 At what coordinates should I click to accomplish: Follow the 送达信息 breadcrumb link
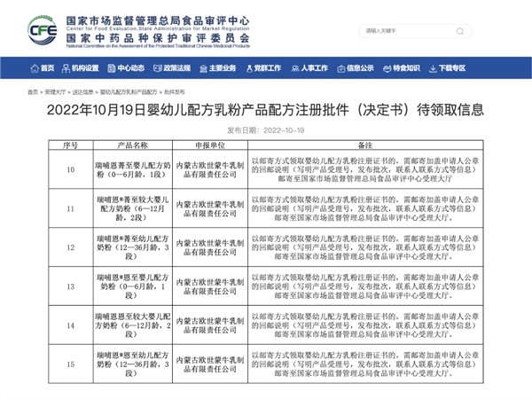click(x=82, y=92)
